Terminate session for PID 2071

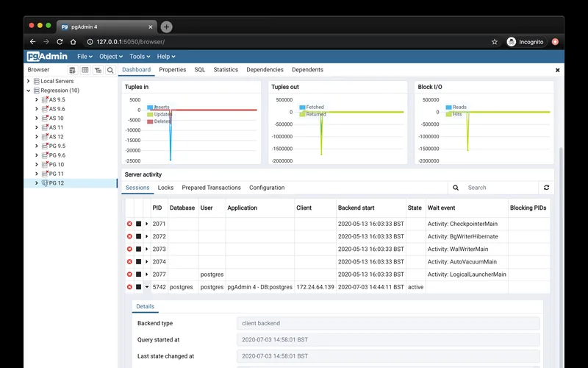coord(129,224)
